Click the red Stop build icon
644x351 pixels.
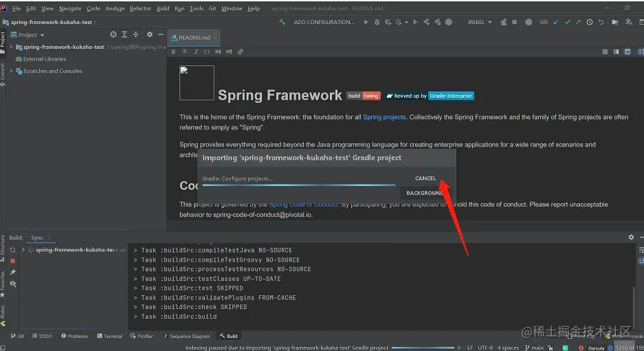(x=13, y=261)
